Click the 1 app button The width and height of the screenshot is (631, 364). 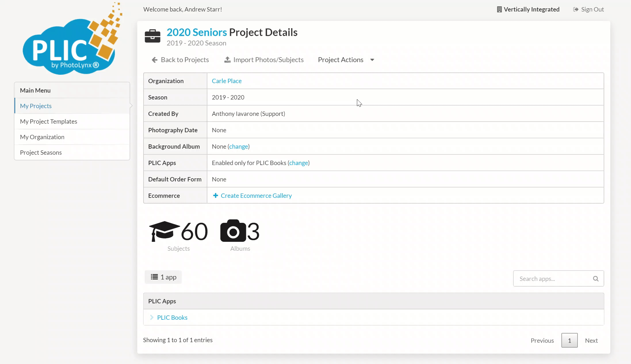163,277
